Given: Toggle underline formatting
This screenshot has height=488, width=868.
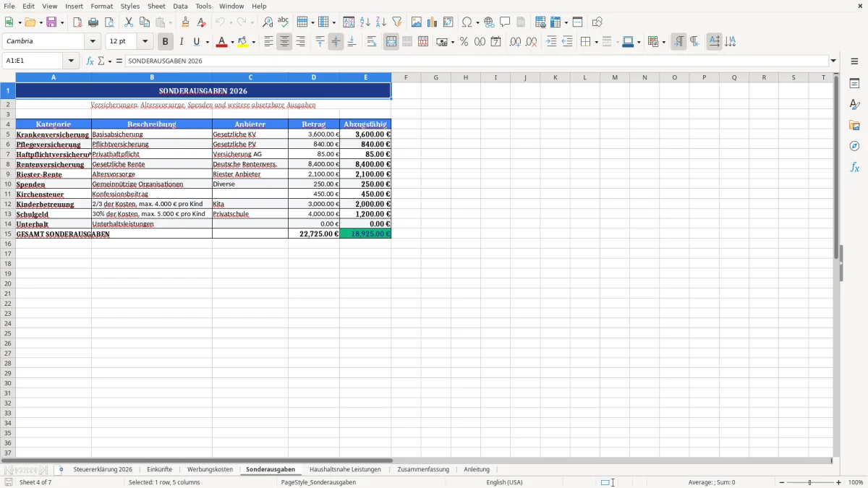Looking at the screenshot, I should [x=196, y=41].
